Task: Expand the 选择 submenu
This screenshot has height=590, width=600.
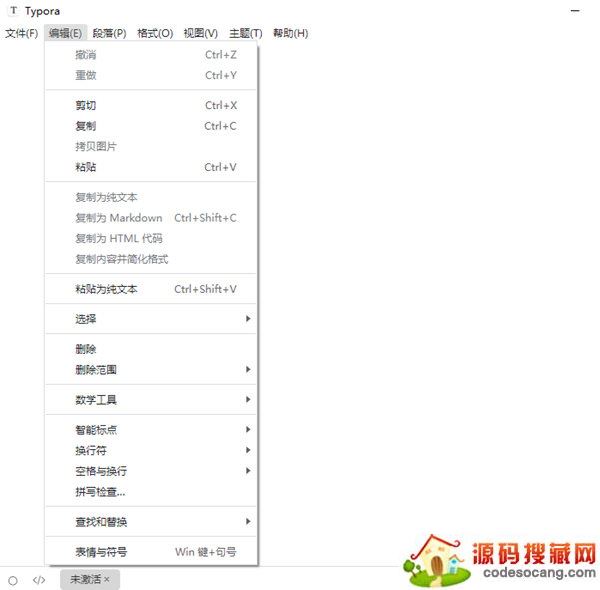Action: click(x=152, y=319)
